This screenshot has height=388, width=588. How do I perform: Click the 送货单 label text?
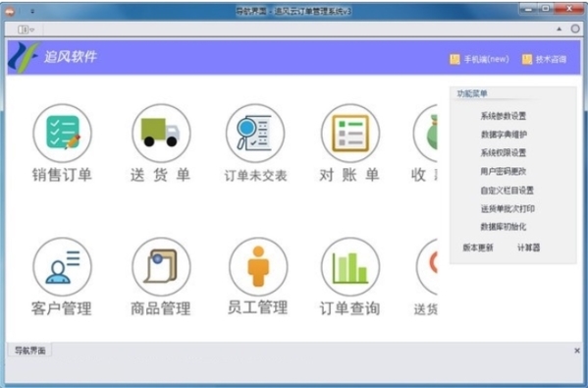point(161,175)
